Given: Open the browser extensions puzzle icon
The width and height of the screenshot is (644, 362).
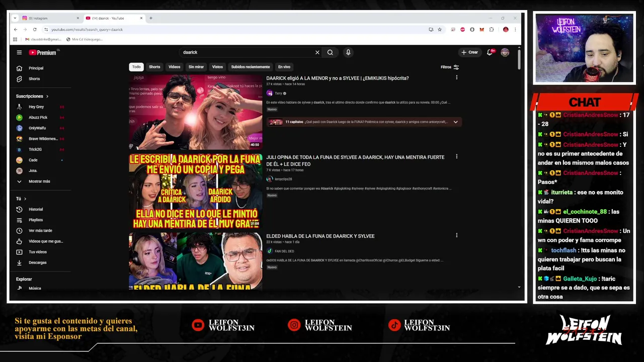Looking at the screenshot, I should tap(492, 30).
